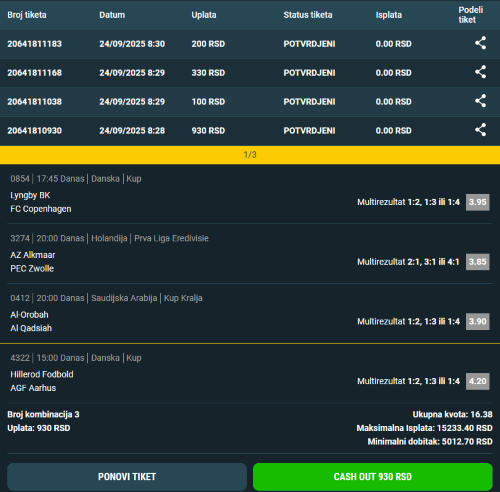Select the 3.85 odds for AZ Alkmaar
This screenshot has height=492, width=500.
477,262
